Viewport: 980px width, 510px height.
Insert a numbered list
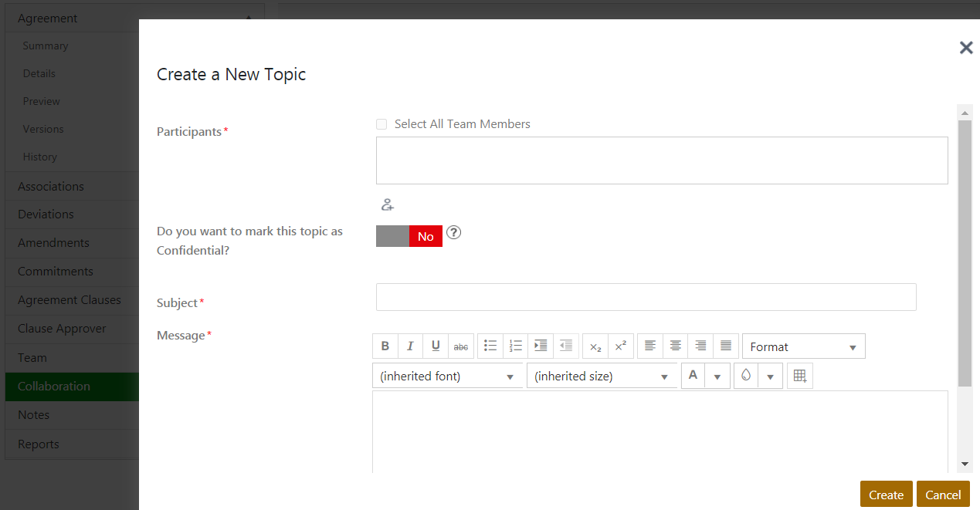[516, 346]
